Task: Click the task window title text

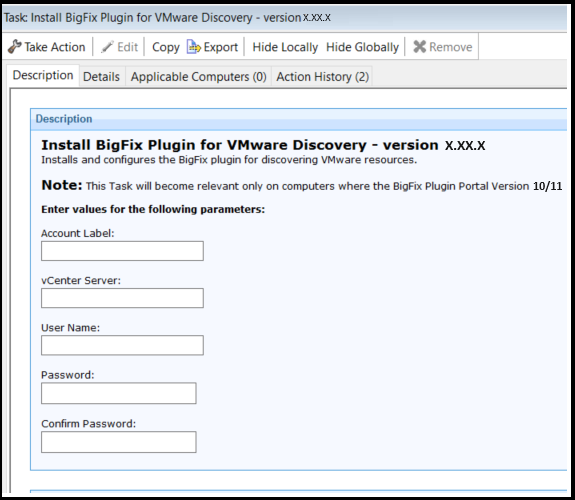Action: tap(167, 18)
